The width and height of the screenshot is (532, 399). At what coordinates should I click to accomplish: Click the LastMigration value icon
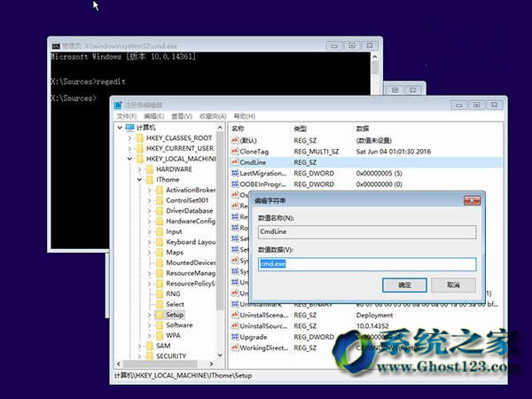point(234,173)
